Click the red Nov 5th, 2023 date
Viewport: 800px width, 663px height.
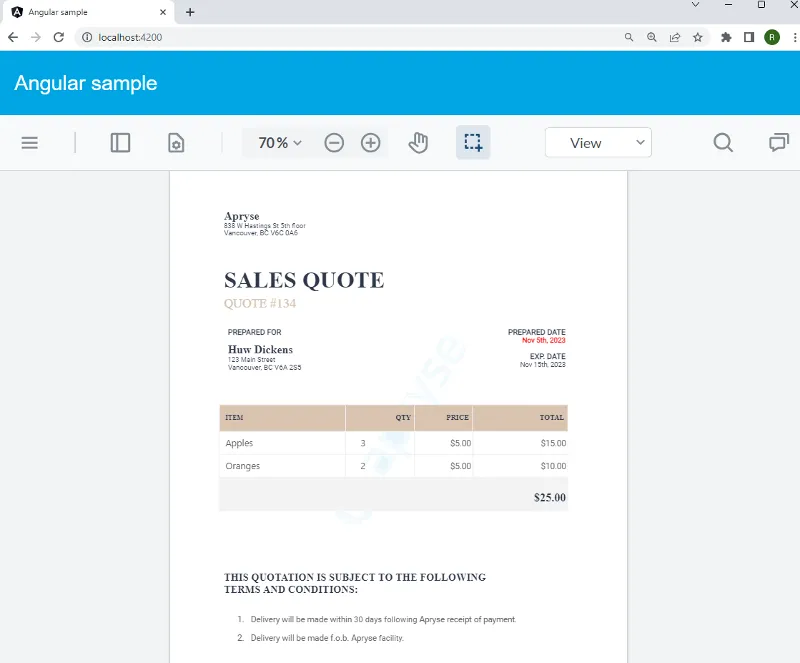pyautogui.click(x=543, y=340)
